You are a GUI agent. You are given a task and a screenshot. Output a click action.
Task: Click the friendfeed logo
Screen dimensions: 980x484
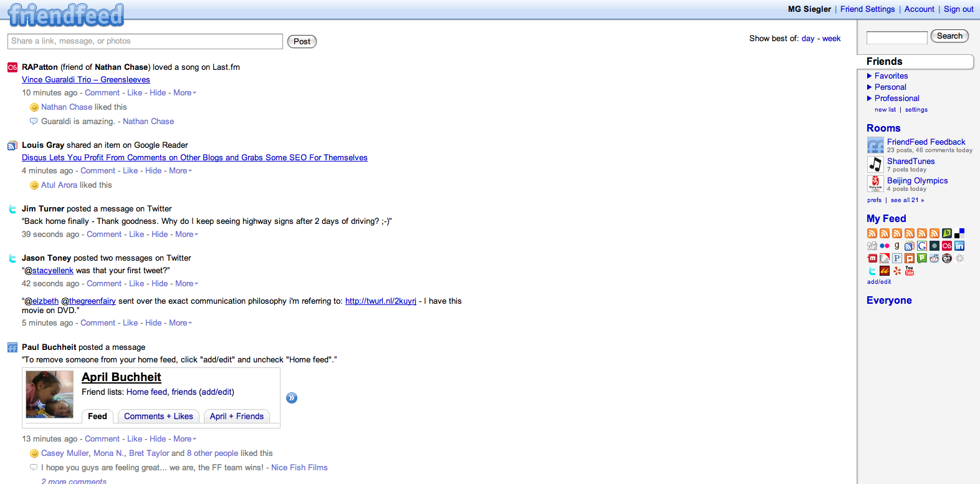coord(66,14)
